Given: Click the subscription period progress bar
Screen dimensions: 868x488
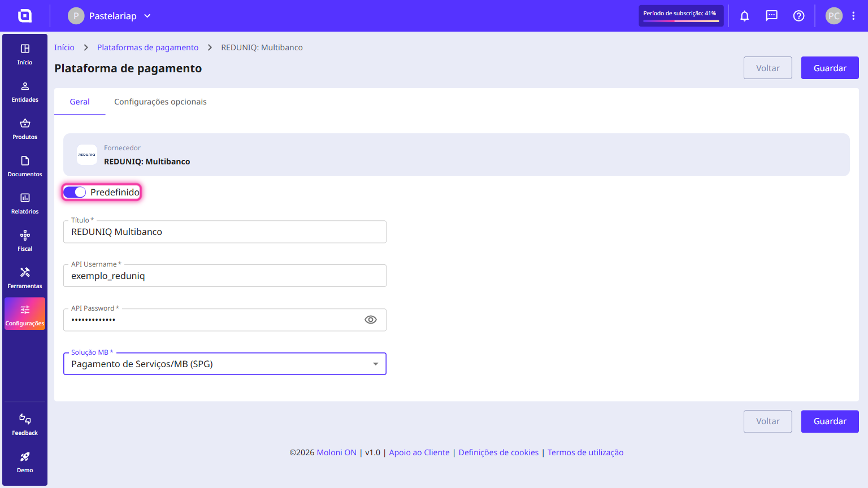Looking at the screenshot, I should (x=681, y=21).
